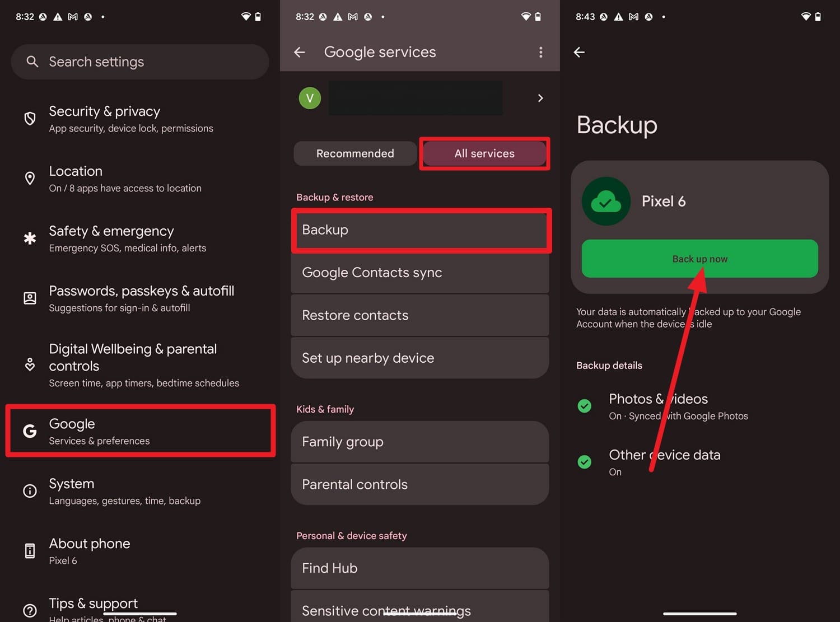This screenshot has height=622, width=840.
Task: Open Other device data backup details
Action: [700, 462]
